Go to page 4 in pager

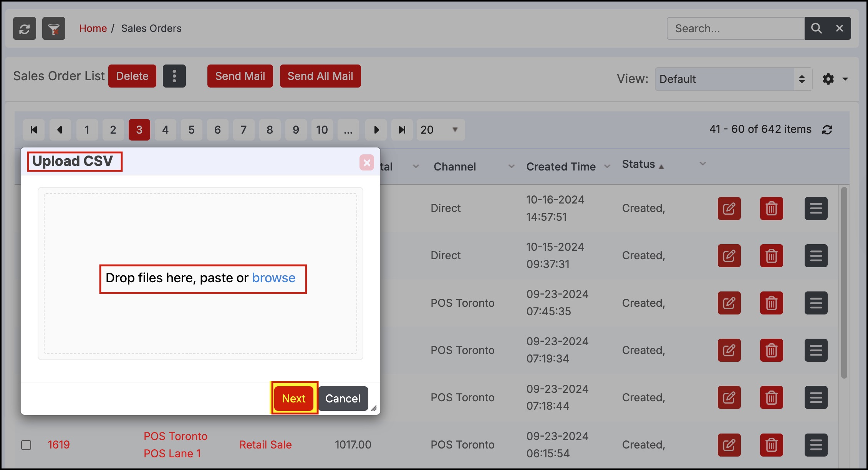(165, 130)
